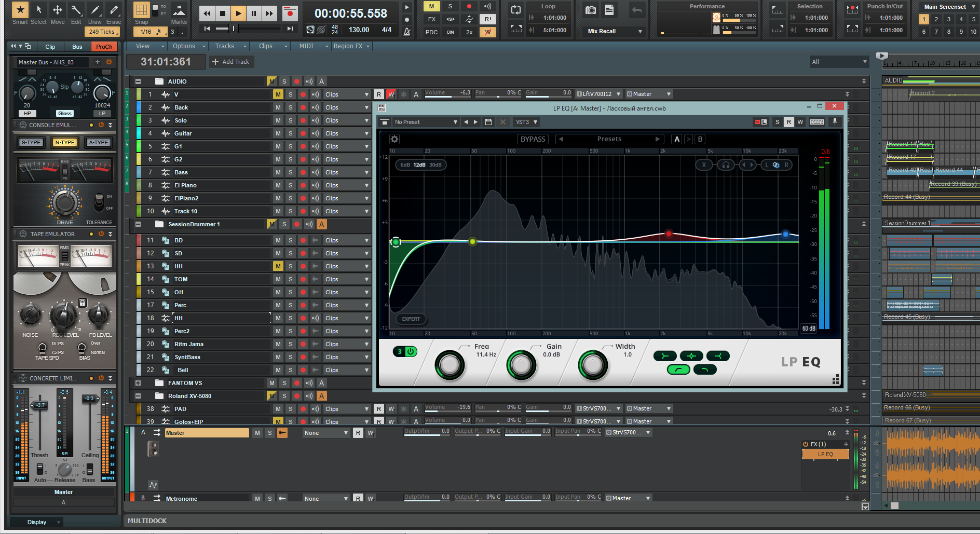Fast forward the transport
Screen dimensions: 980x534
[x=269, y=13]
